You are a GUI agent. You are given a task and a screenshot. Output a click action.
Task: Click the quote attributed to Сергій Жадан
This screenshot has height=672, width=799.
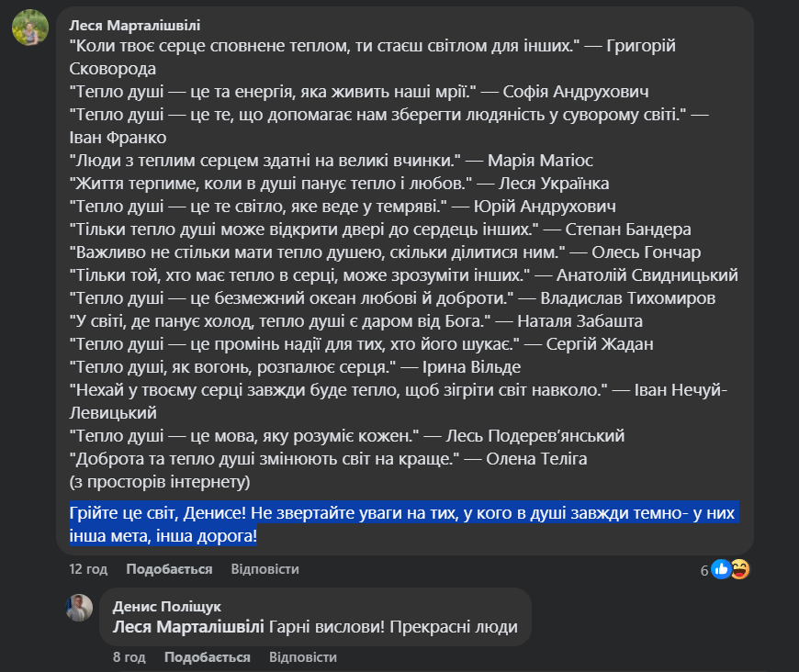[x=294, y=344]
